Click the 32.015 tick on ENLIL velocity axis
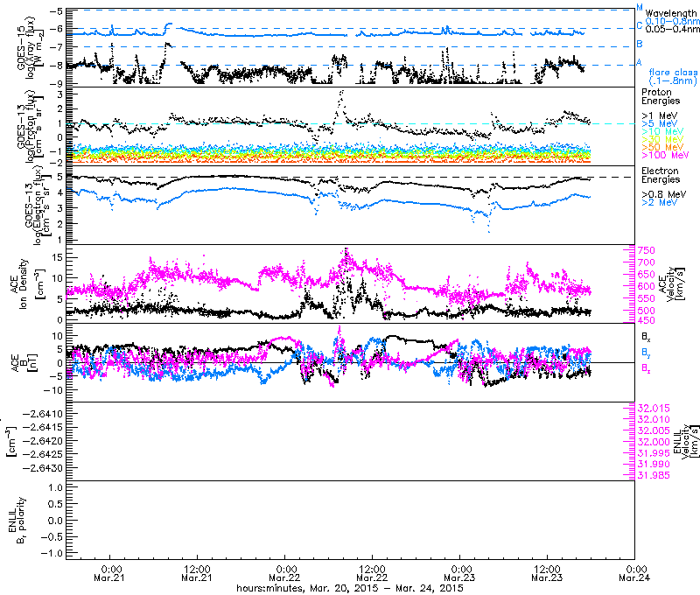The width and height of the screenshot is (700, 595). [x=654, y=408]
